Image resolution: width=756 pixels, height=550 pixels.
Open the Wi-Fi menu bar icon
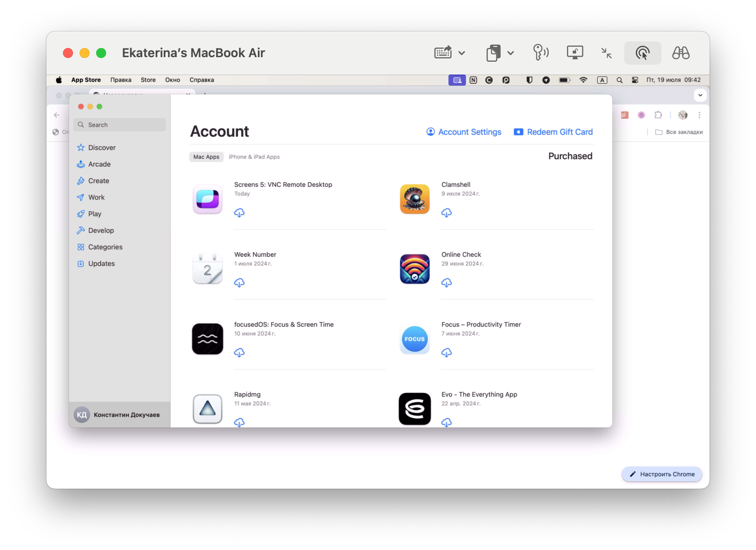pos(583,80)
